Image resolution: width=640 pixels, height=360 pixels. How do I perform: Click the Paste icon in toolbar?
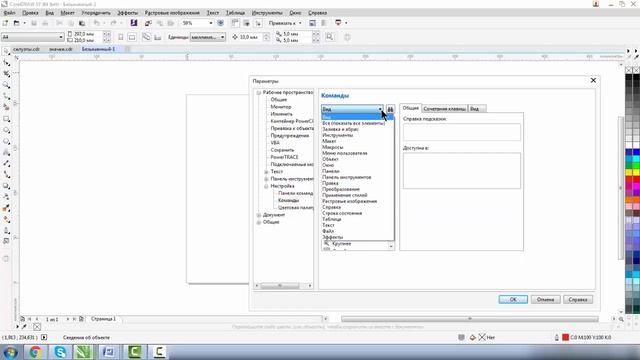(82, 23)
